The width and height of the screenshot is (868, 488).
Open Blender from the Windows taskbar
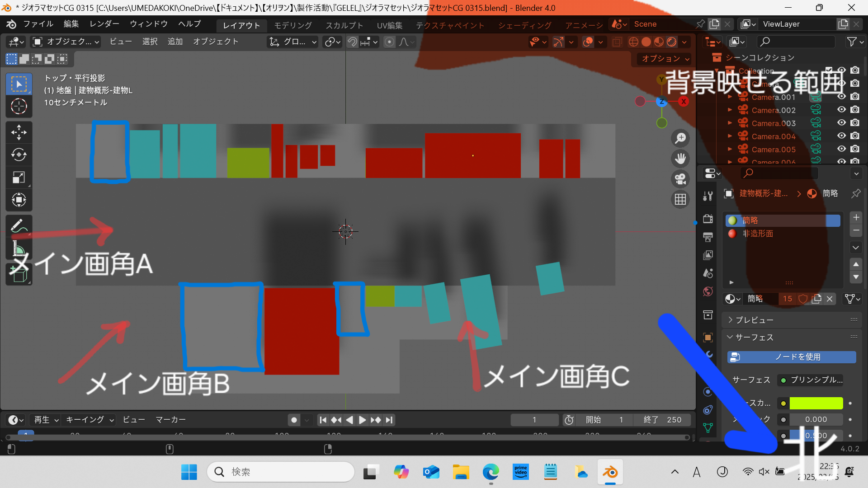(x=610, y=472)
